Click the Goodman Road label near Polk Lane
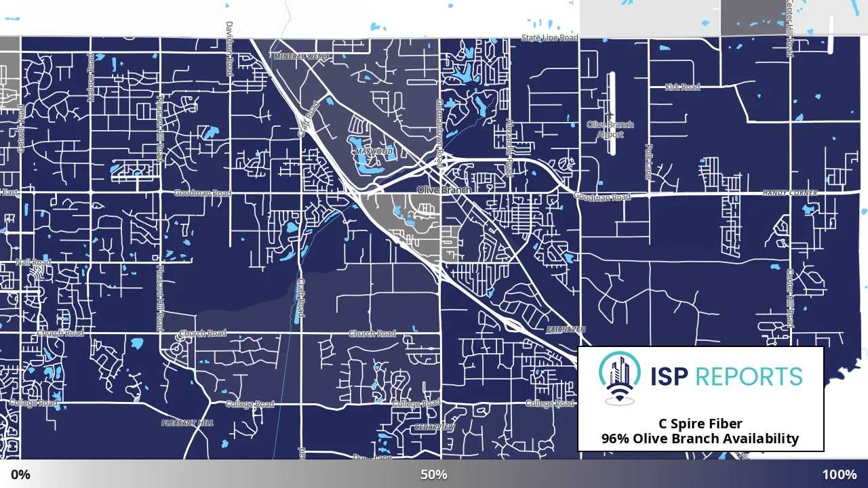The image size is (868, 488). coord(602,197)
